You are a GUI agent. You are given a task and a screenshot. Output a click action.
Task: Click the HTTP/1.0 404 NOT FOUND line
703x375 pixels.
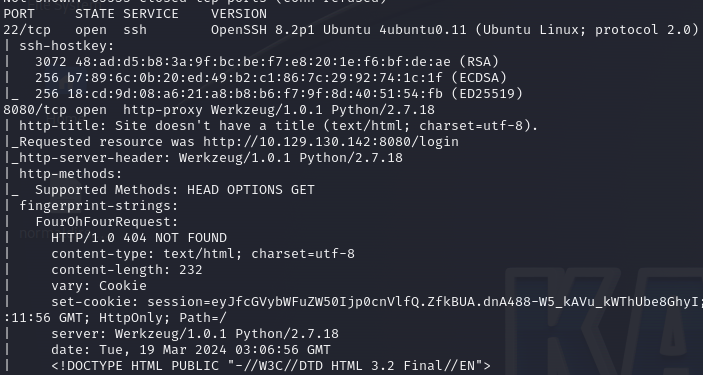click(x=139, y=238)
